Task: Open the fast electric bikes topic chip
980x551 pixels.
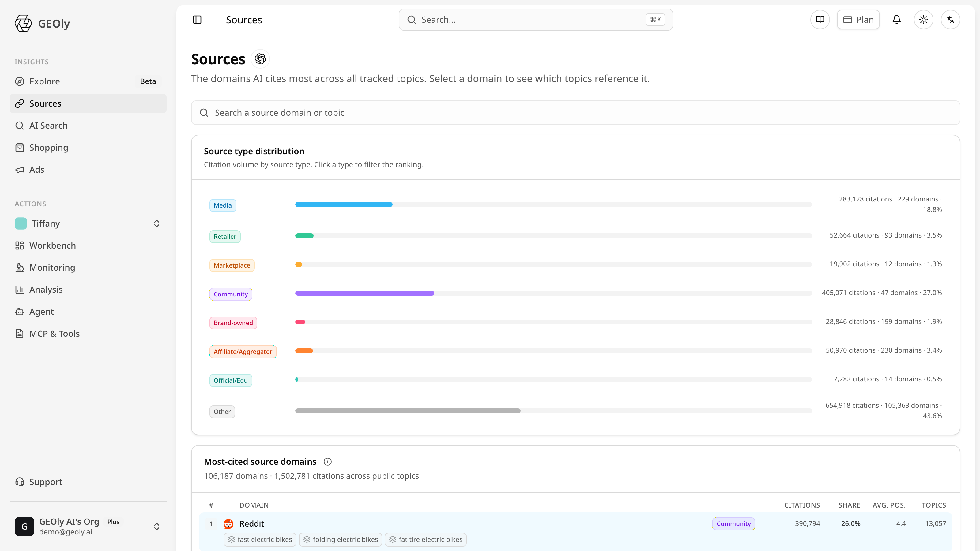Action: pos(260,540)
